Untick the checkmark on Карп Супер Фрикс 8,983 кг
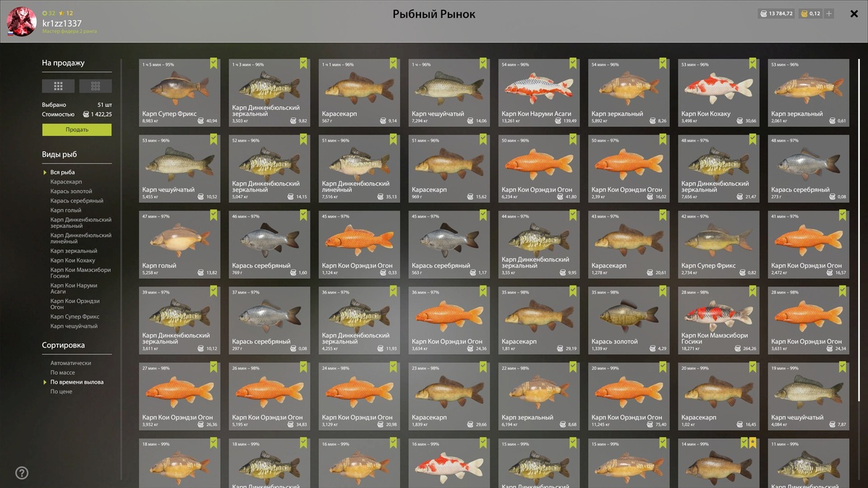The height and width of the screenshot is (488, 868). click(214, 64)
